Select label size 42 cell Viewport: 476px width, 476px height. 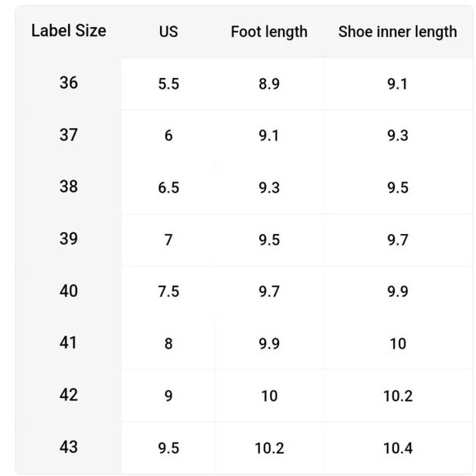pos(69,395)
